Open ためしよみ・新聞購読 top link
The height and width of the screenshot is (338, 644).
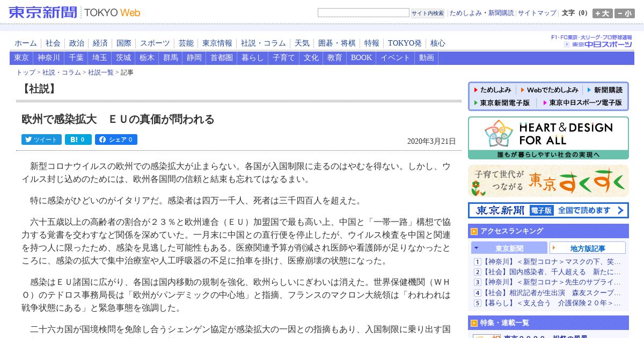pyautogui.click(x=481, y=13)
